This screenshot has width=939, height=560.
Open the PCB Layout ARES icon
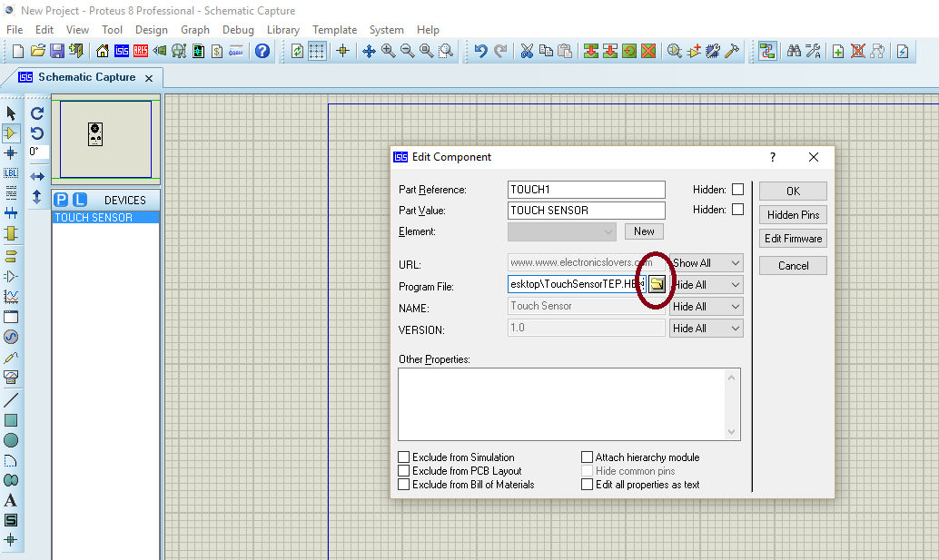pos(141,52)
